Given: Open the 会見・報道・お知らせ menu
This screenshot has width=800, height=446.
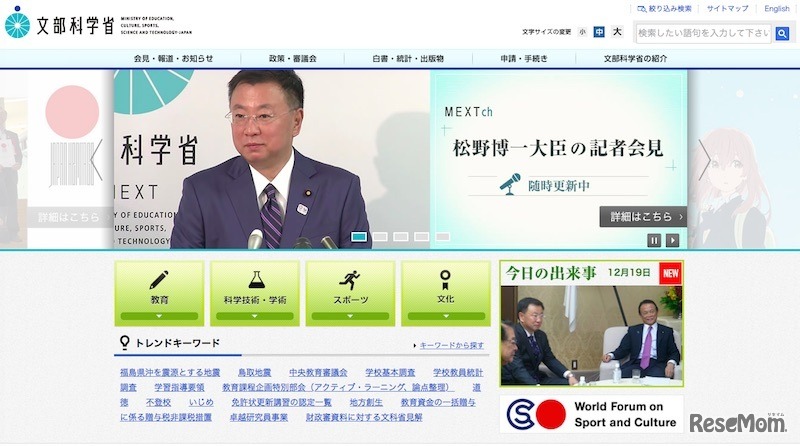Looking at the screenshot, I should tap(173, 59).
